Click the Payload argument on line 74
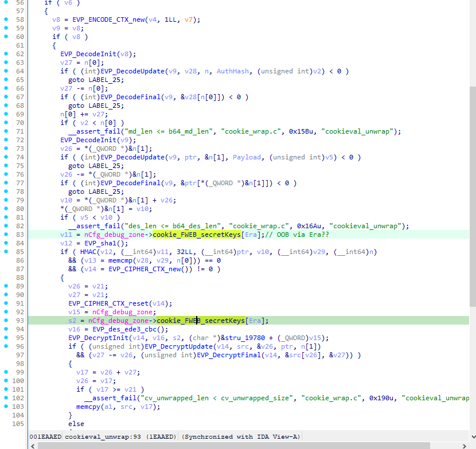The image size is (476, 449). pyautogui.click(x=247, y=157)
